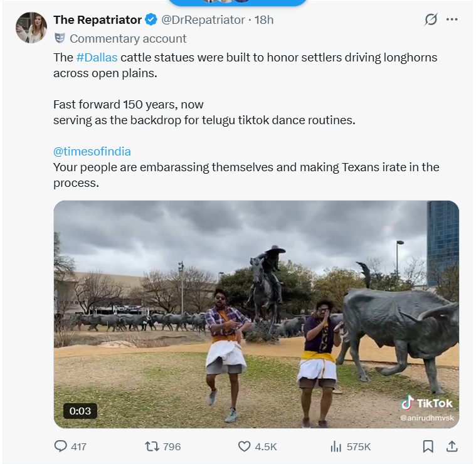The height and width of the screenshot is (464, 476).
Task: Open the @DrRepatriator handle
Action: [x=203, y=20]
